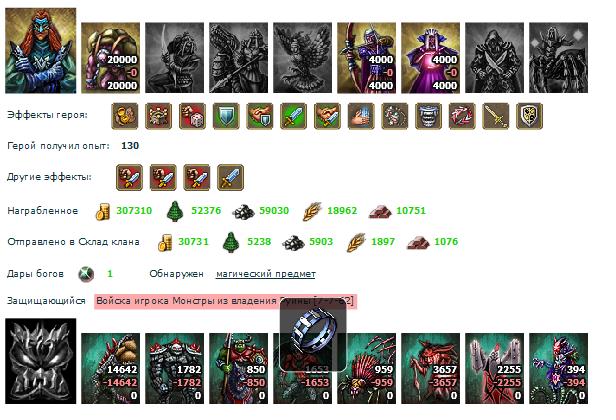The height and width of the screenshot is (420, 616).
Task: Click the gold coins looted icon
Action: [x=103, y=211]
